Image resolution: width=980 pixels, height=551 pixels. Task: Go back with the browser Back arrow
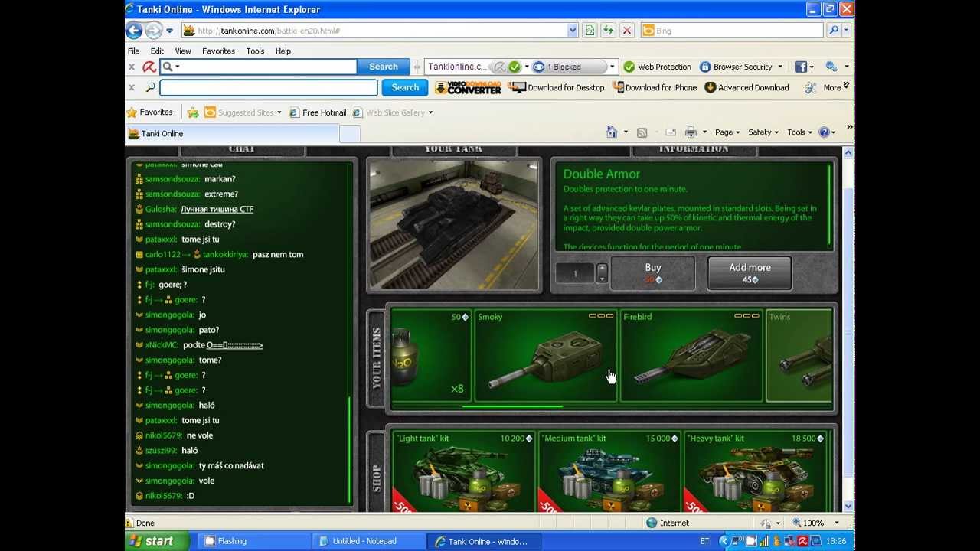point(134,31)
